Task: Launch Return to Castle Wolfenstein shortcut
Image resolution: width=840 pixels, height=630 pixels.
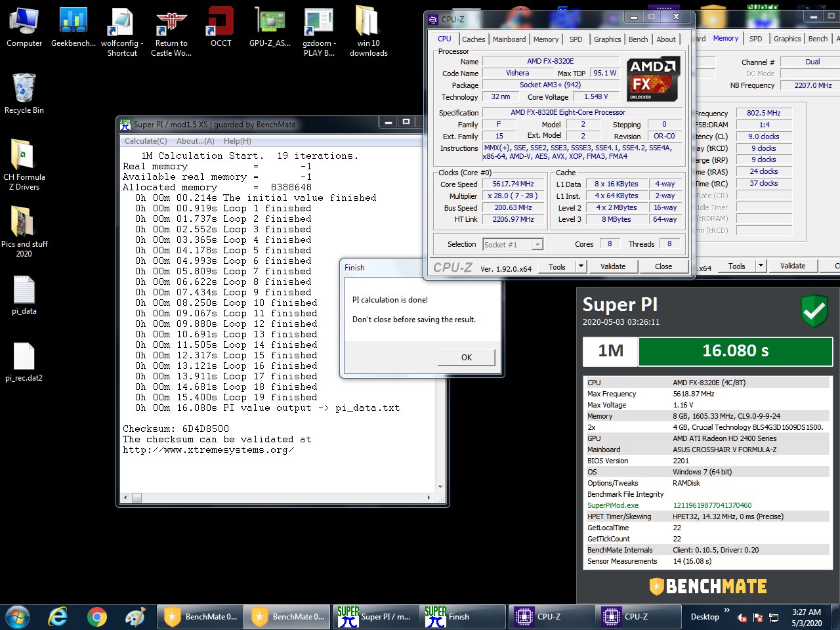Action: (171, 31)
